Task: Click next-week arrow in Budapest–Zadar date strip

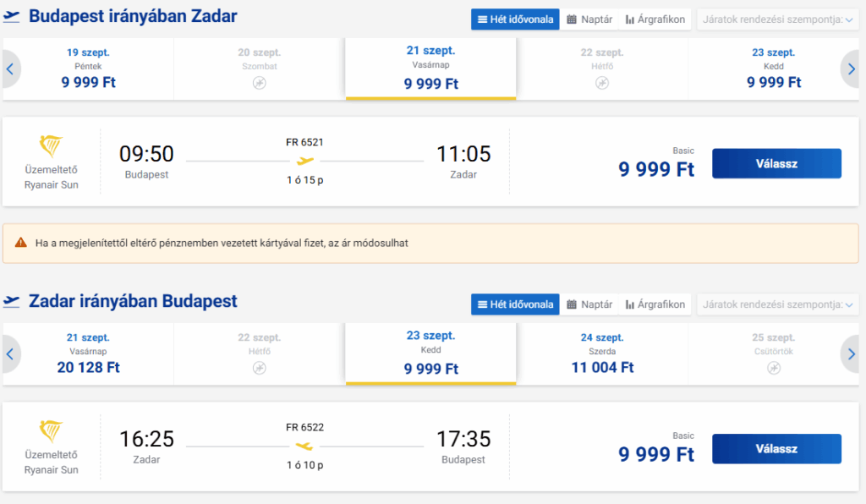Action: coord(851,69)
